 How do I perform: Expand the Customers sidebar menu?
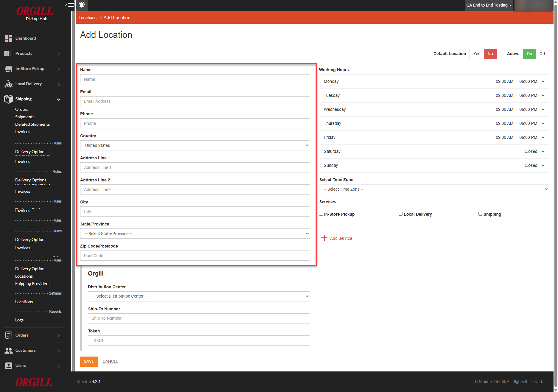(59, 351)
